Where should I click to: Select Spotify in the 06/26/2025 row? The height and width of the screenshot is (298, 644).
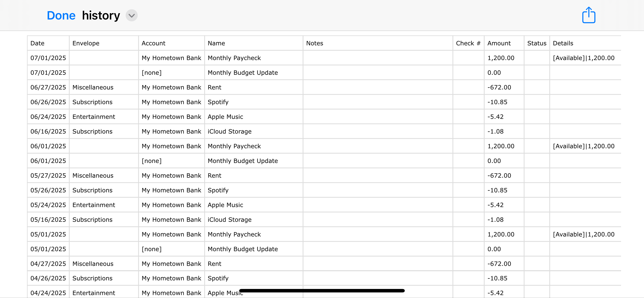click(x=218, y=102)
